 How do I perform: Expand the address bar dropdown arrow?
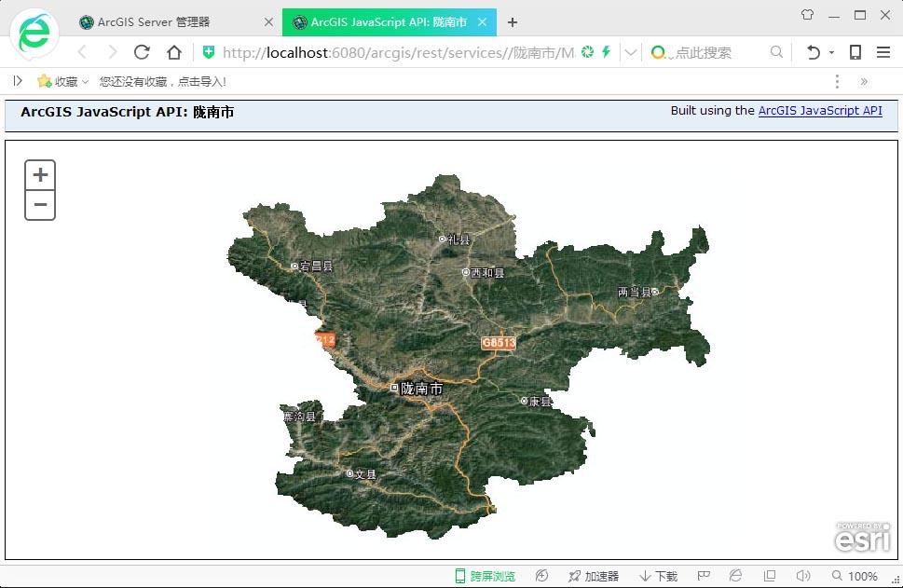[x=631, y=53]
